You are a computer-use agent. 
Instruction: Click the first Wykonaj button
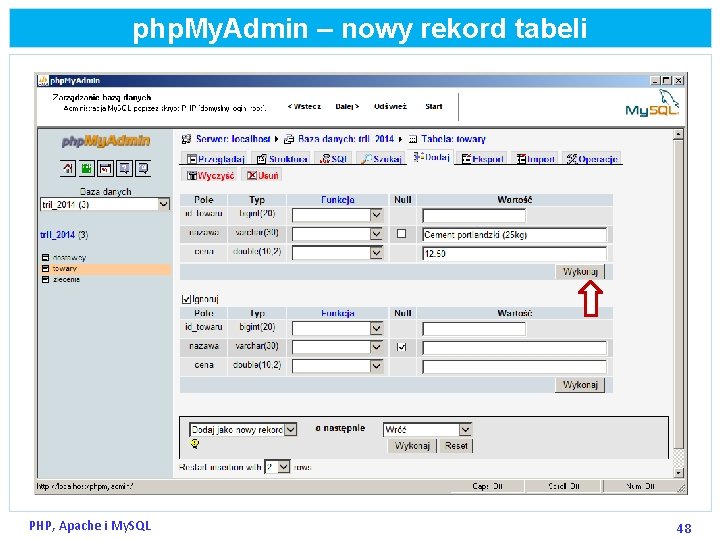pos(580,272)
